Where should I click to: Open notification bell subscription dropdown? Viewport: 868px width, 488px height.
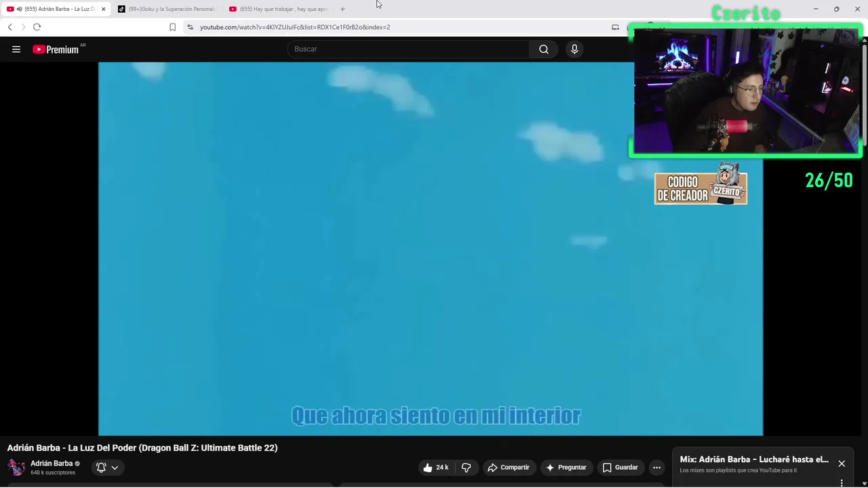[x=107, y=467]
